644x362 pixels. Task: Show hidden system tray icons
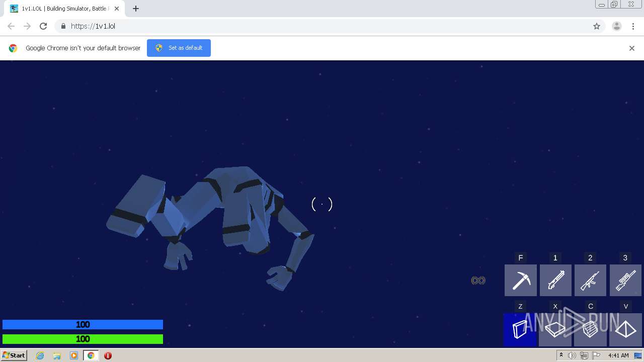coord(561,355)
